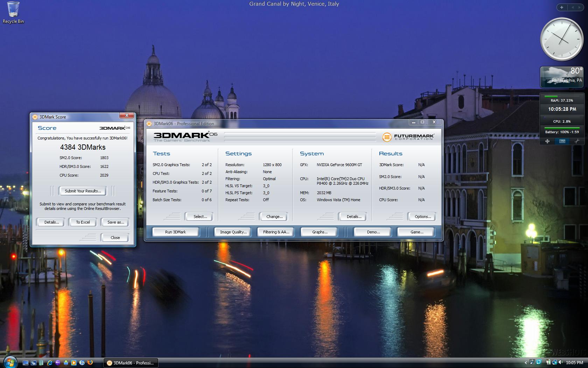
Task: Open the green books quick launch icon
Action: 41,363
